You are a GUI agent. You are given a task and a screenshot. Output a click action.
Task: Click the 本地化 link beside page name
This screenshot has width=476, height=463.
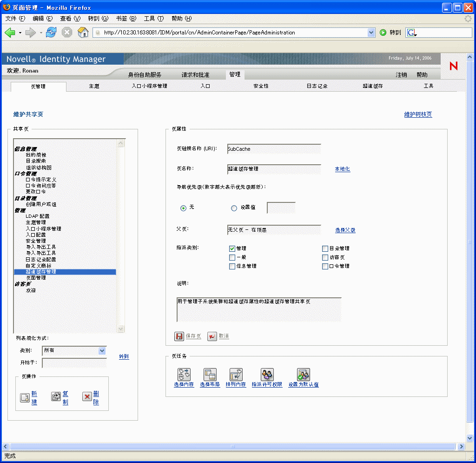[x=342, y=169]
